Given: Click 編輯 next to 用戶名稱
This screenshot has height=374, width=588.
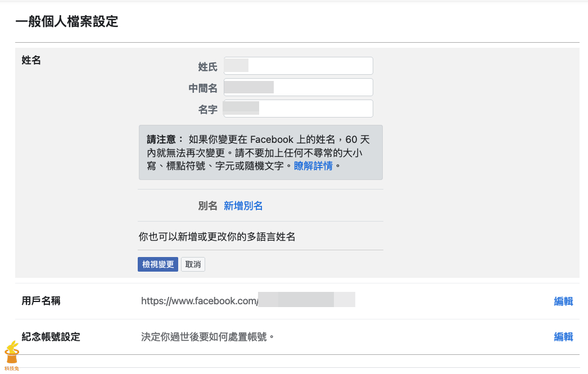Looking at the screenshot, I should (563, 301).
